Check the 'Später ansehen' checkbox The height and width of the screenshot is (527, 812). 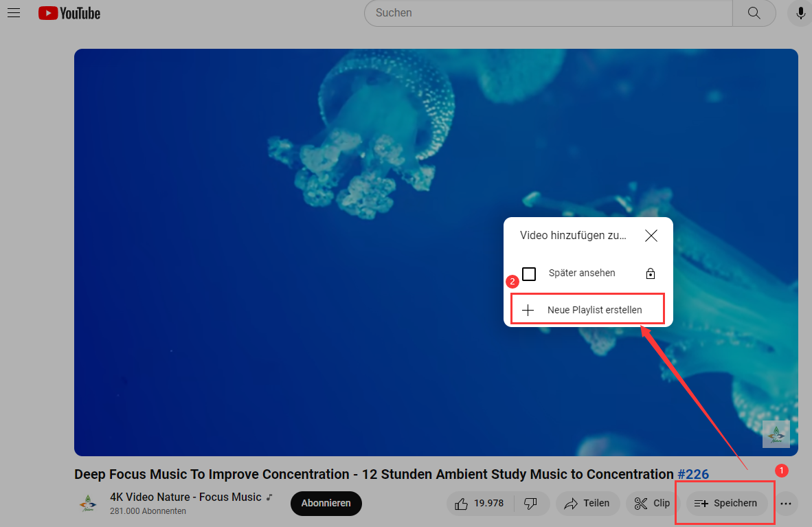tap(529, 273)
